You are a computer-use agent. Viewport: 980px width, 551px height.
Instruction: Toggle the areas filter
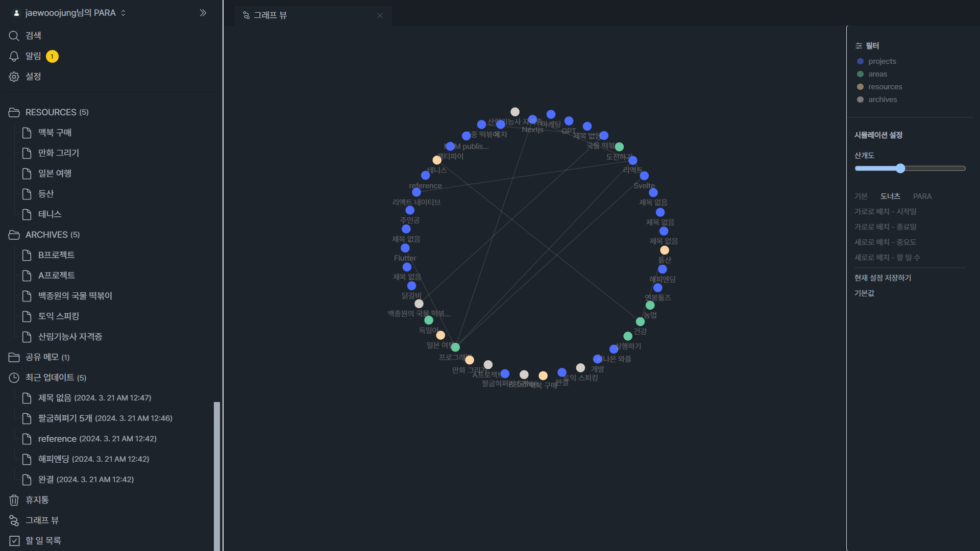pyautogui.click(x=877, y=74)
